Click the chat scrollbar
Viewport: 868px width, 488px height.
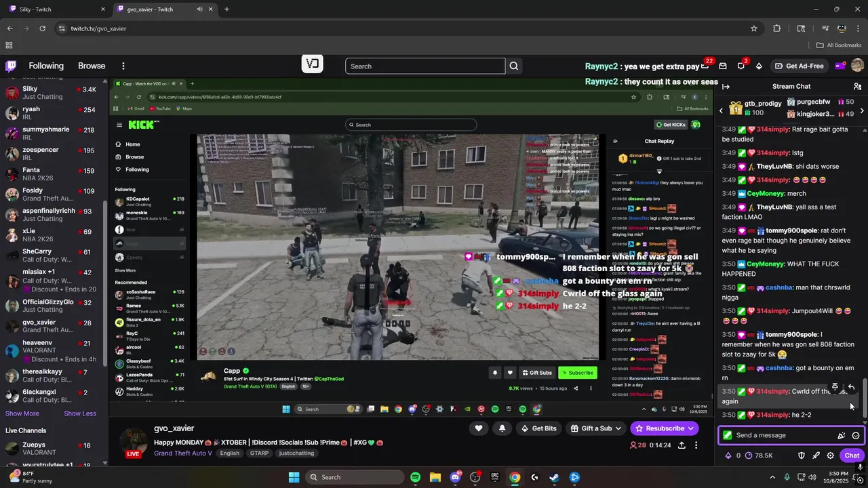[x=865, y=398]
